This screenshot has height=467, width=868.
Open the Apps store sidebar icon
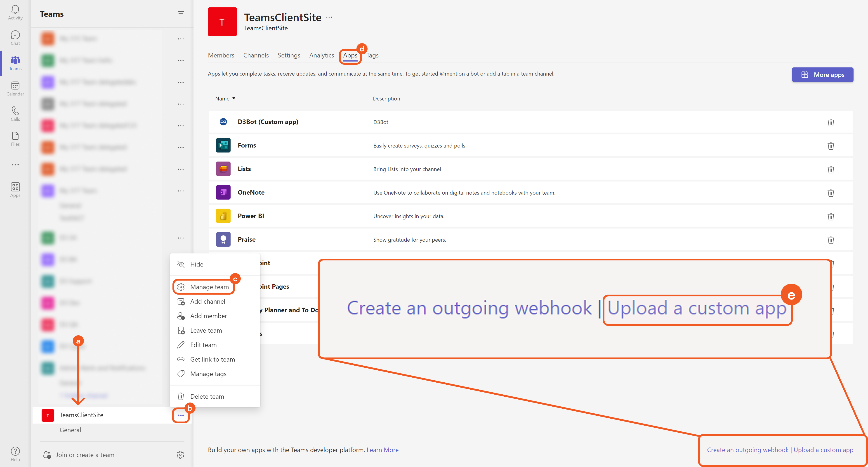click(15, 190)
